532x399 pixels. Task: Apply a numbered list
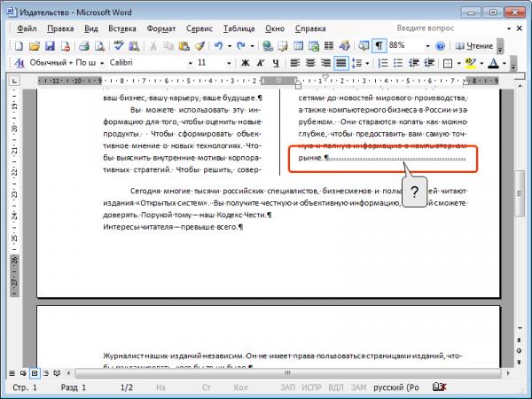tap(383, 63)
